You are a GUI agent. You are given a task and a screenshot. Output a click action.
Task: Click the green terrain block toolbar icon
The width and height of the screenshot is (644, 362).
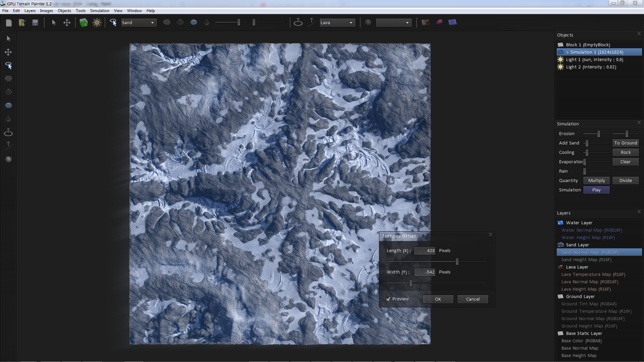point(84,22)
